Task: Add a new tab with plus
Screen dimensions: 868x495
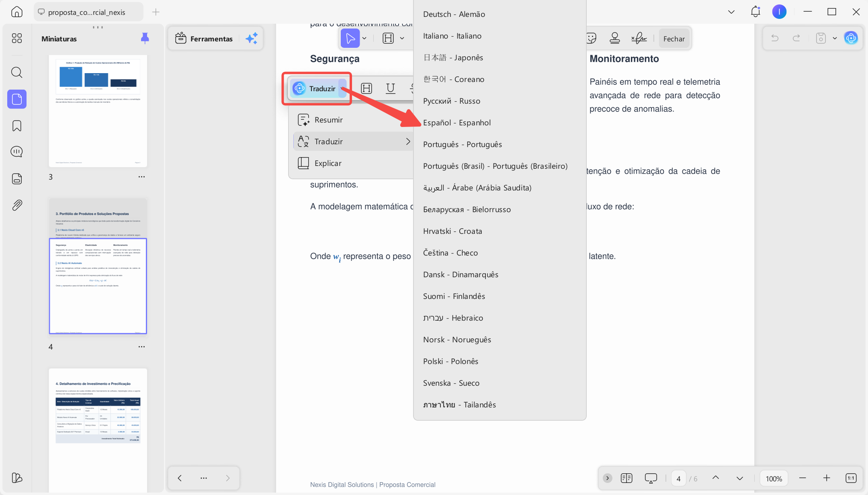Action: [156, 12]
